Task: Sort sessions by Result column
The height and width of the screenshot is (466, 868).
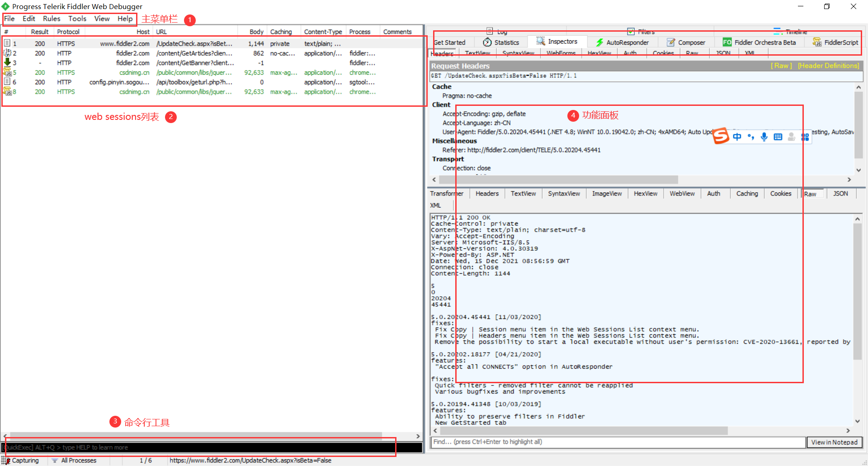Action: [39, 32]
